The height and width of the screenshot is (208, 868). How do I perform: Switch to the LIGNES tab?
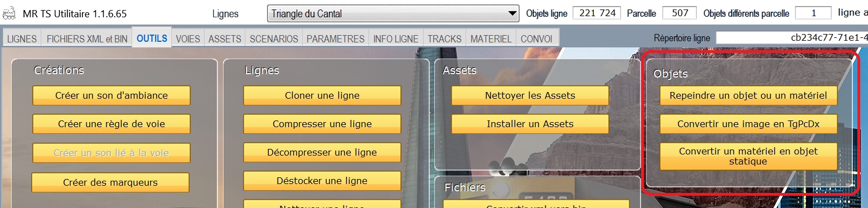22,39
